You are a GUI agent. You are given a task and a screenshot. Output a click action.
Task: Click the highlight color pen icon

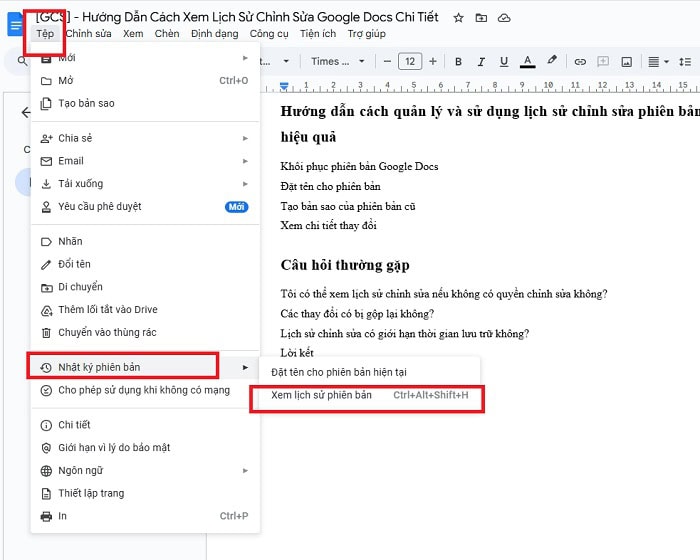551,62
